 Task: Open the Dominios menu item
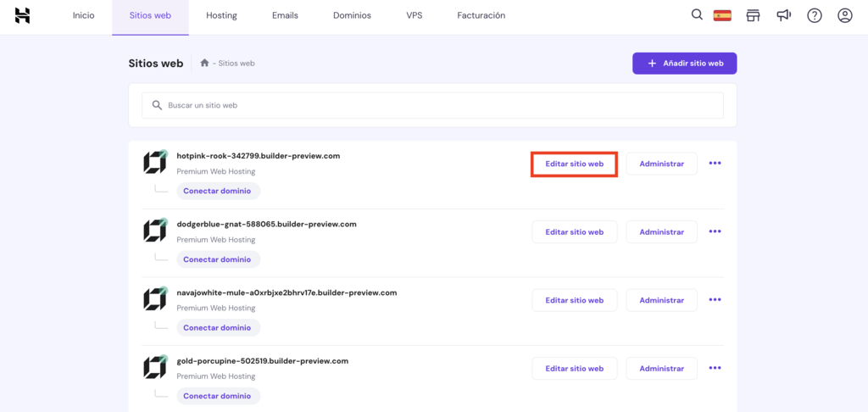(352, 15)
